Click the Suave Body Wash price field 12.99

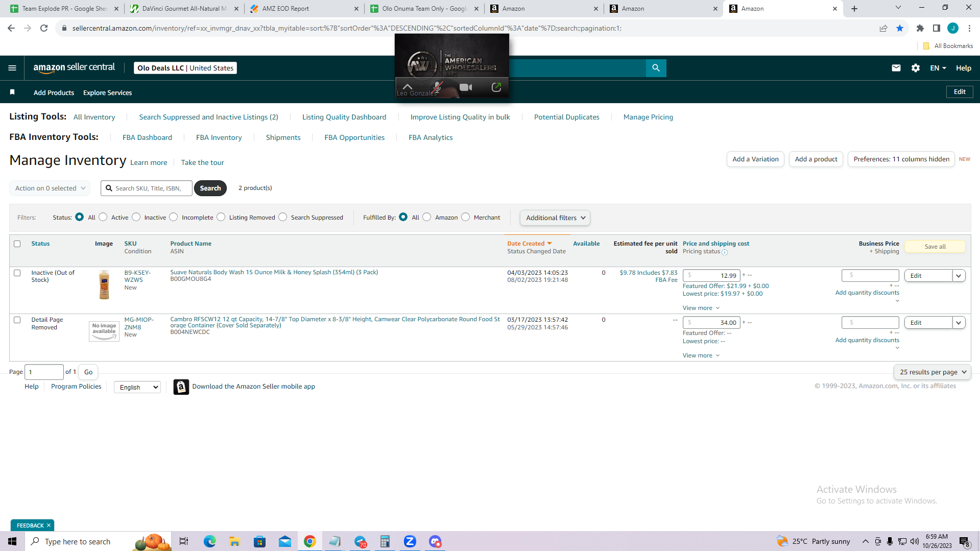pyautogui.click(x=711, y=276)
